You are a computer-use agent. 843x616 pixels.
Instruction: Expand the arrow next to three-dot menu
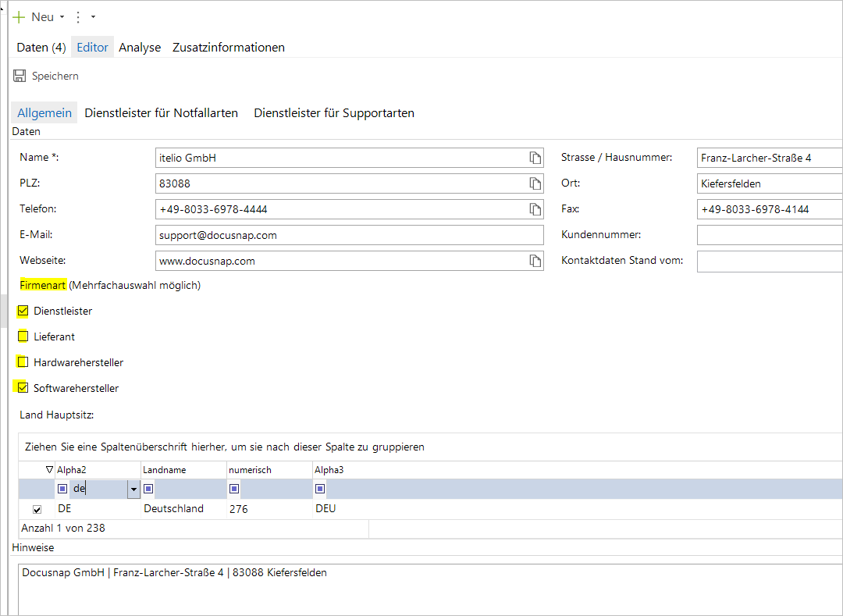pyautogui.click(x=93, y=17)
